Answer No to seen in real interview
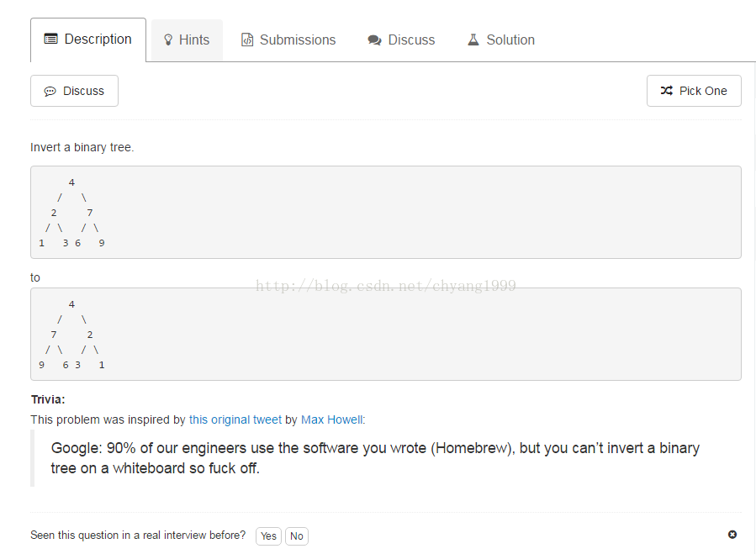This screenshot has height=554, width=756. point(297,536)
